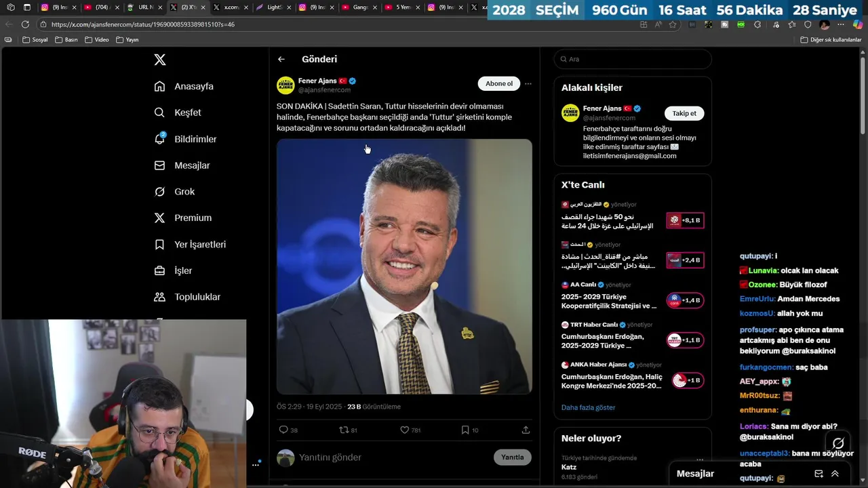
Task: Click the X logo in the sidebar
Action: (x=160, y=60)
